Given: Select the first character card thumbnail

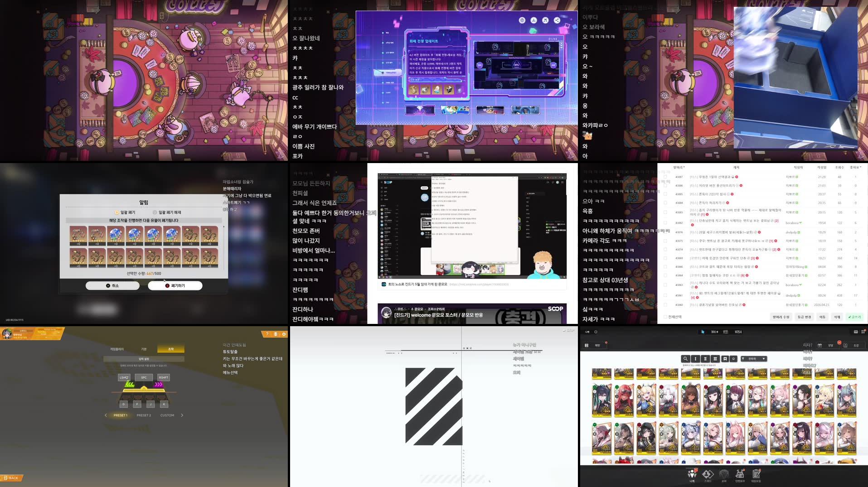Looking at the screenshot, I should (x=602, y=374).
